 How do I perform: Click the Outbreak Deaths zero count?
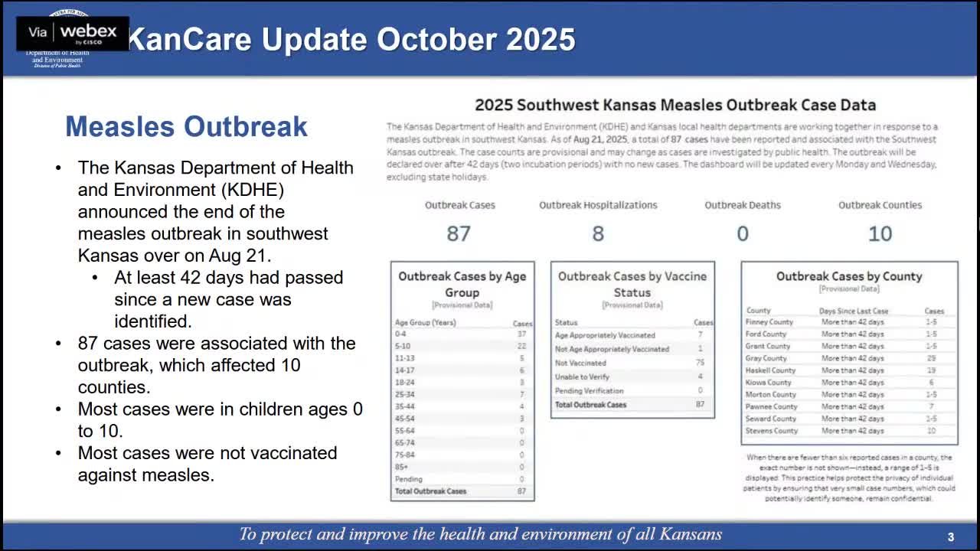(x=741, y=234)
